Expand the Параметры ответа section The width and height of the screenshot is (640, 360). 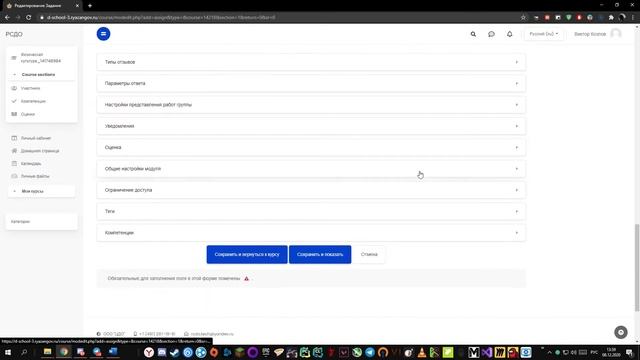pyautogui.click(x=311, y=83)
